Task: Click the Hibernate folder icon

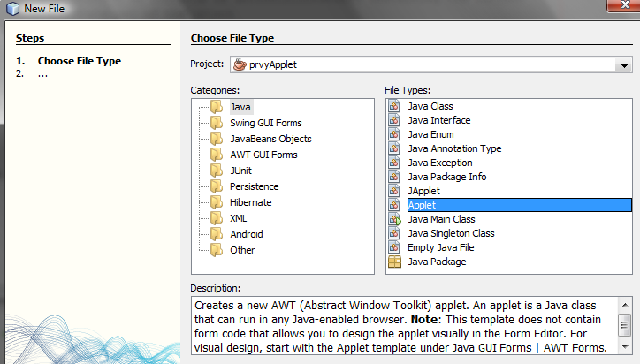Action: click(x=217, y=202)
